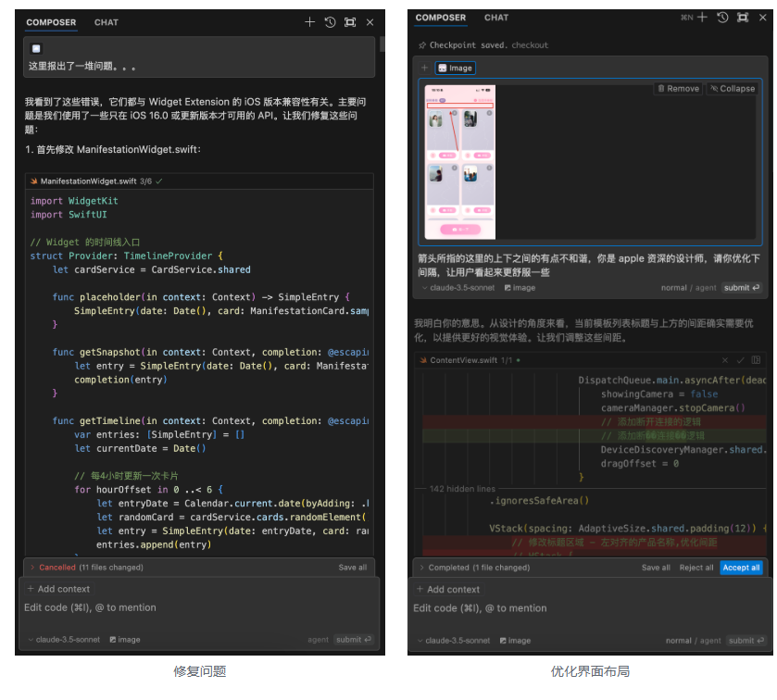Click submit in the left input bar
Screen dimensions: 777x700
(x=354, y=640)
